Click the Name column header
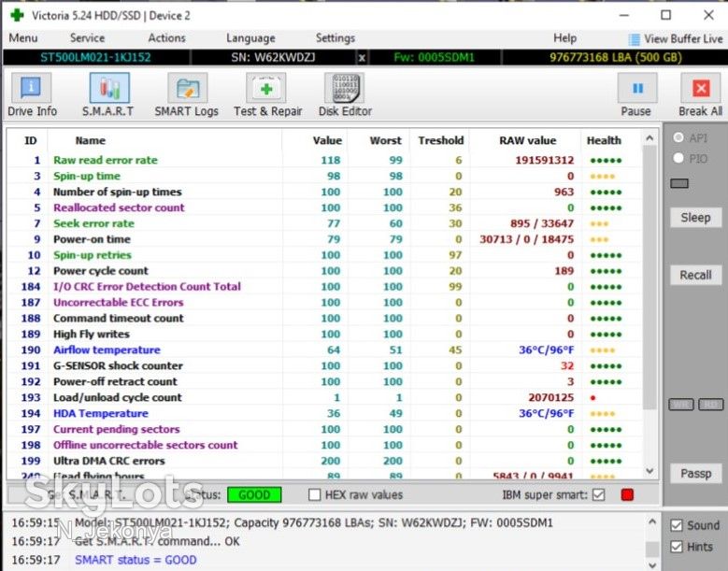The width and height of the screenshot is (728, 571). pyautogui.click(x=90, y=140)
